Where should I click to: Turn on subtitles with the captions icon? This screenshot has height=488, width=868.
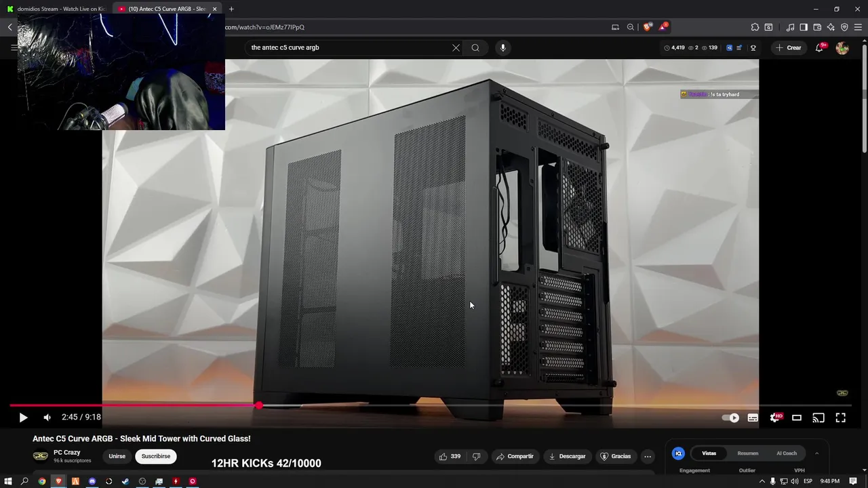(753, 418)
